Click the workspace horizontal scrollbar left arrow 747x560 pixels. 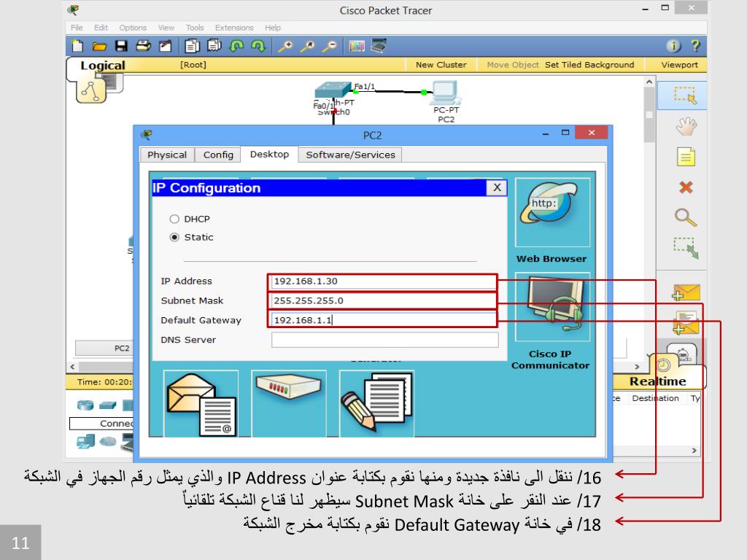72,367
